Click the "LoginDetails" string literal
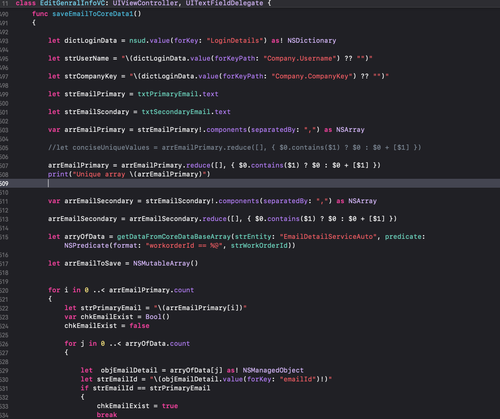 click(236, 41)
